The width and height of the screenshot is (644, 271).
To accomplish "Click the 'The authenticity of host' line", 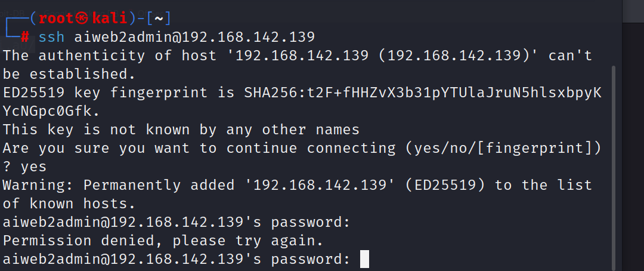I will point(298,56).
